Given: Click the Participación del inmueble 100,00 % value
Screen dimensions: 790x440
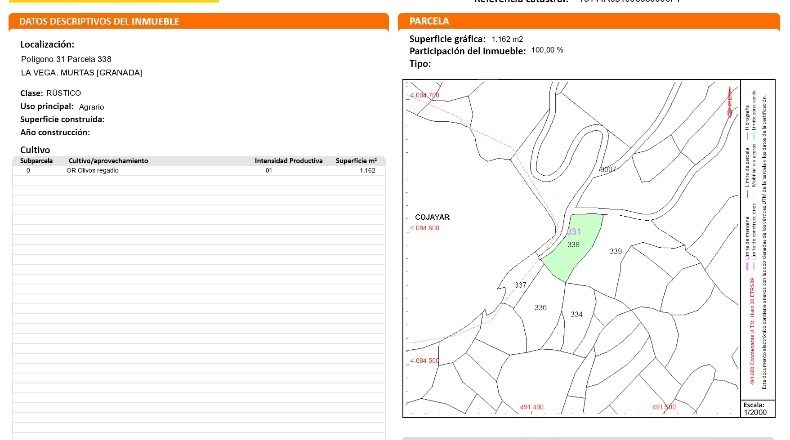Looking at the screenshot, I should pos(547,50).
